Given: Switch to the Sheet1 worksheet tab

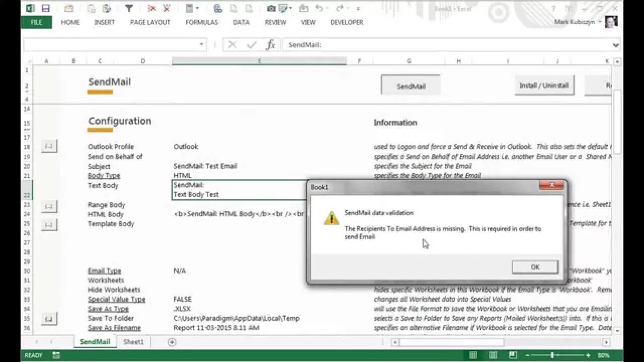Looking at the screenshot, I should click(x=133, y=342).
